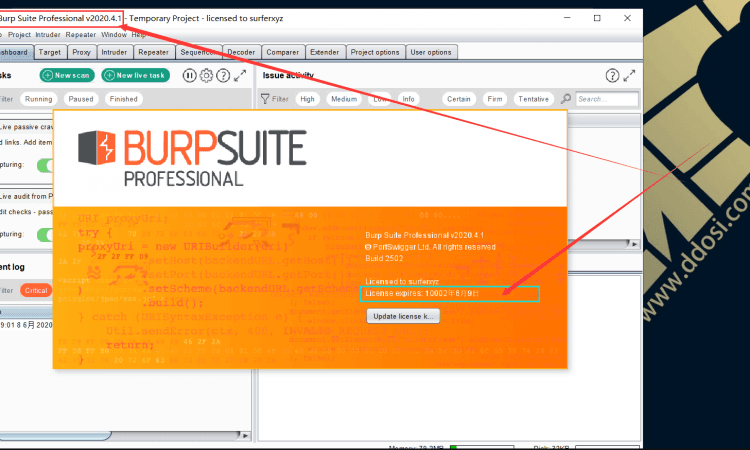This screenshot has width=750, height=450.
Task: Click the funnel filter icon in Issue activity
Action: [x=265, y=99]
